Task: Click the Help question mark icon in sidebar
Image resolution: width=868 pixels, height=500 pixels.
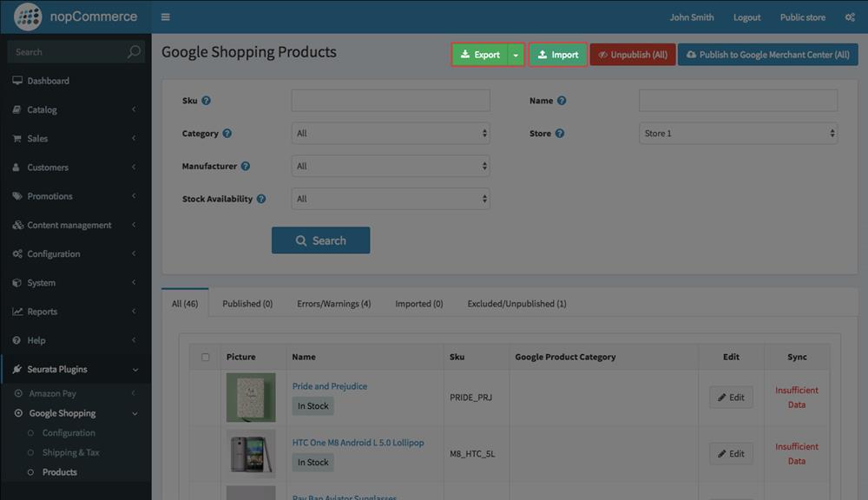Action: pos(16,340)
